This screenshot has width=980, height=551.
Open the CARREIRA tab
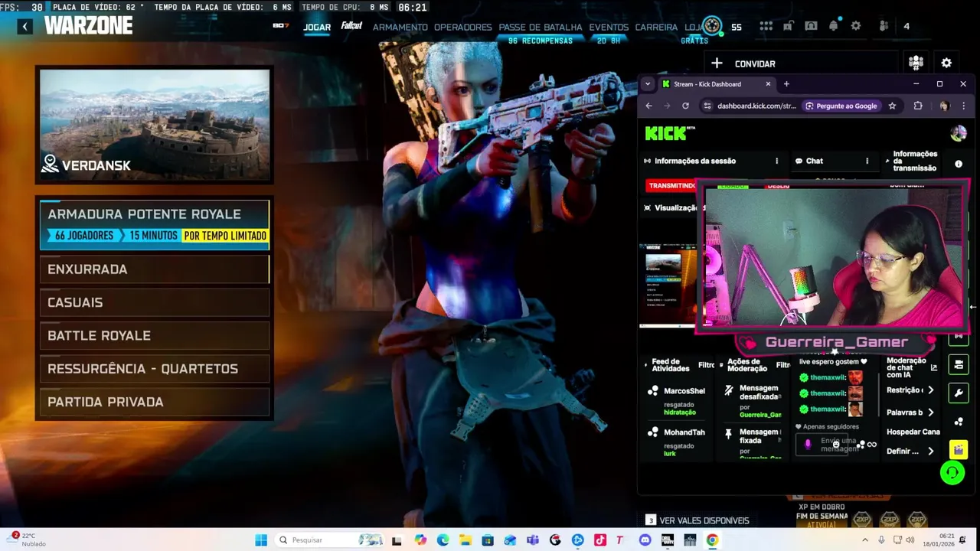(x=656, y=27)
